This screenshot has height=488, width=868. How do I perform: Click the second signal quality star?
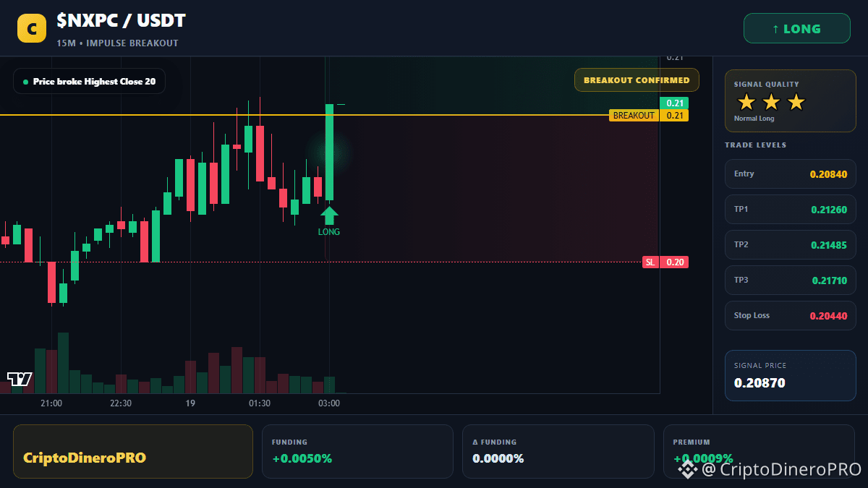point(771,102)
